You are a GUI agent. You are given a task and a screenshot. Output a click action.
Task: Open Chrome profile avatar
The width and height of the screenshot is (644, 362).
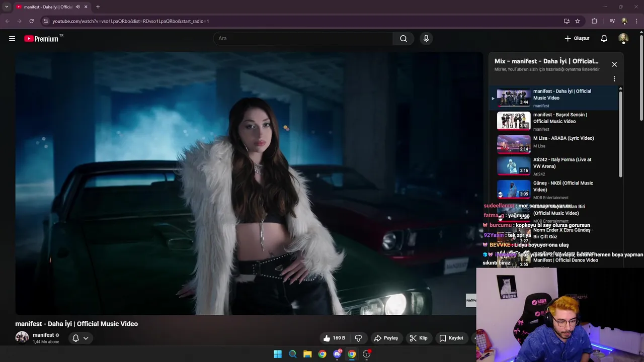pyautogui.click(x=624, y=21)
